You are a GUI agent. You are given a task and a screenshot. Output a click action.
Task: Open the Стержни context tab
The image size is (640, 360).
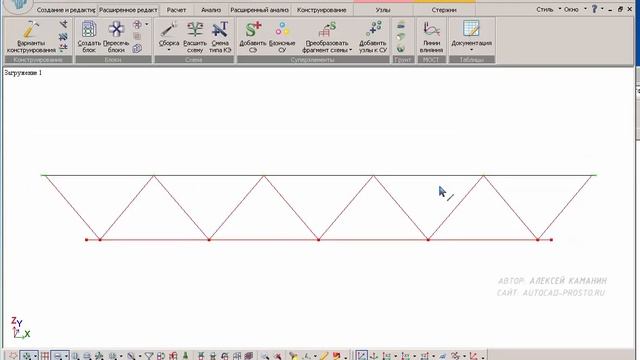coord(444,10)
